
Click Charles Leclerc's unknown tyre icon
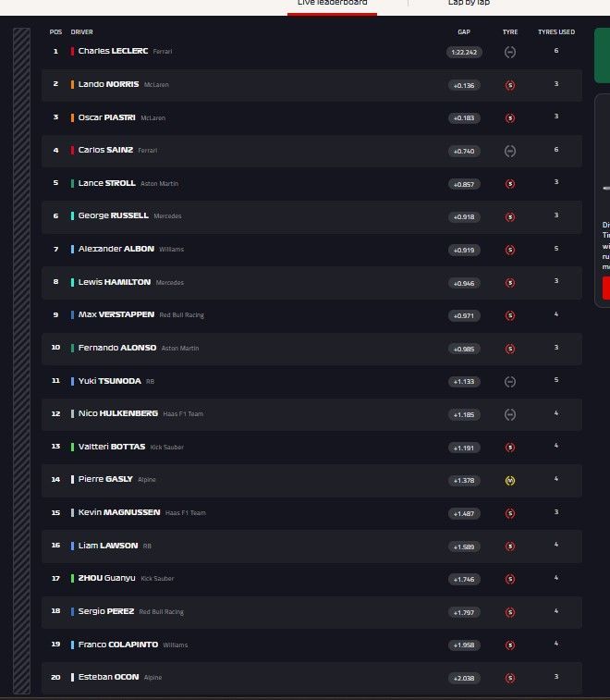pos(510,52)
